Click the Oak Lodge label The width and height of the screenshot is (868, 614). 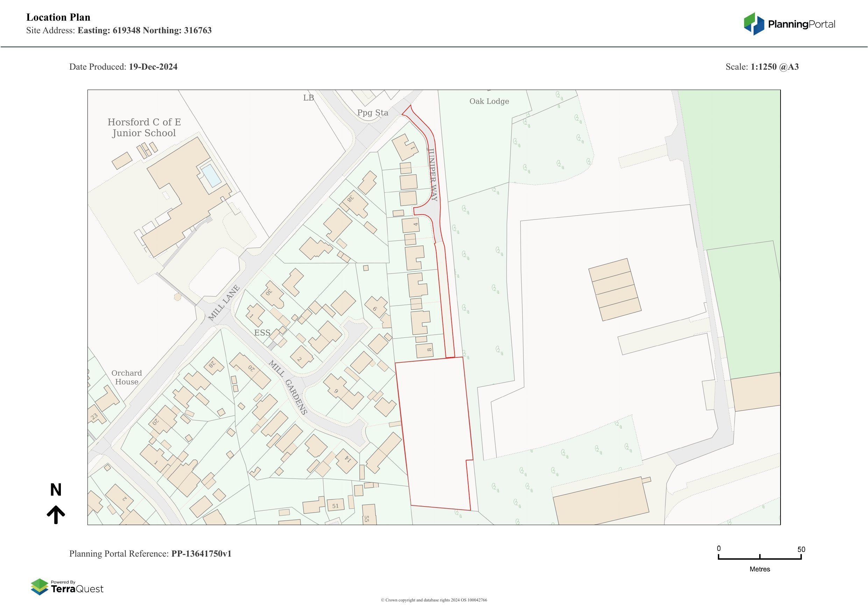pos(489,102)
